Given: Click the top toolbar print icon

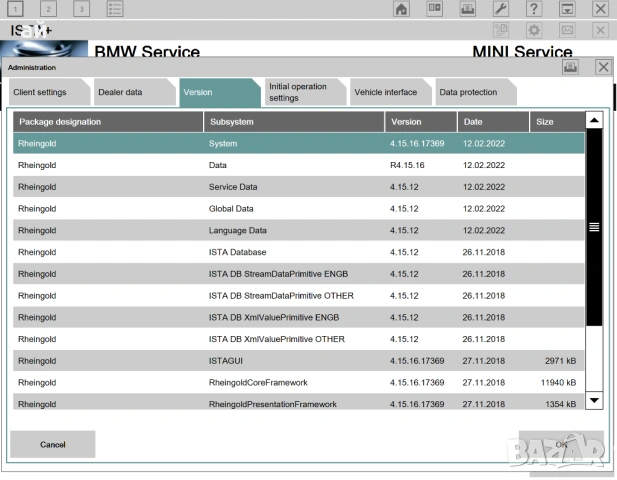Looking at the screenshot, I should click(x=467, y=9).
